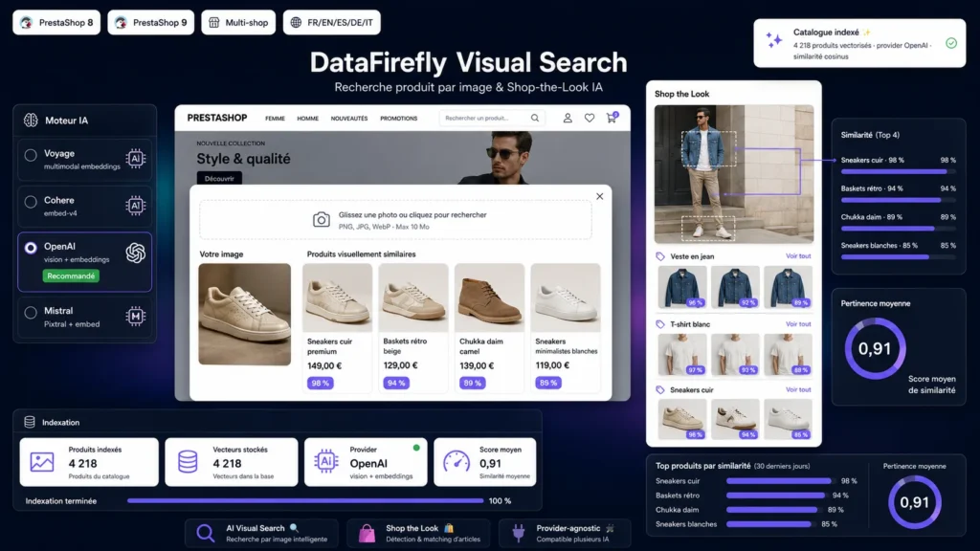Viewport: 980px width, 551px height.
Task: Click the T-shirt blanc tag icon
Action: (x=660, y=324)
